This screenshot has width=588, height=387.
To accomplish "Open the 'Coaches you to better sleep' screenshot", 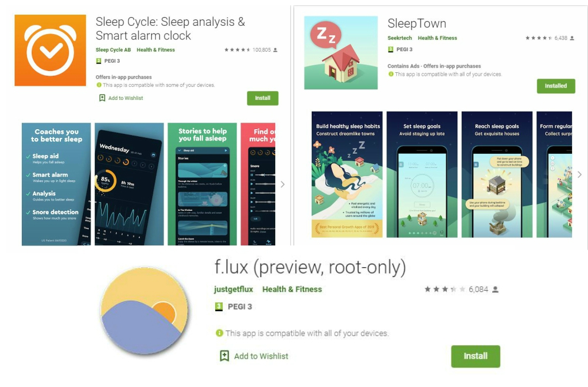I will [x=56, y=184].
